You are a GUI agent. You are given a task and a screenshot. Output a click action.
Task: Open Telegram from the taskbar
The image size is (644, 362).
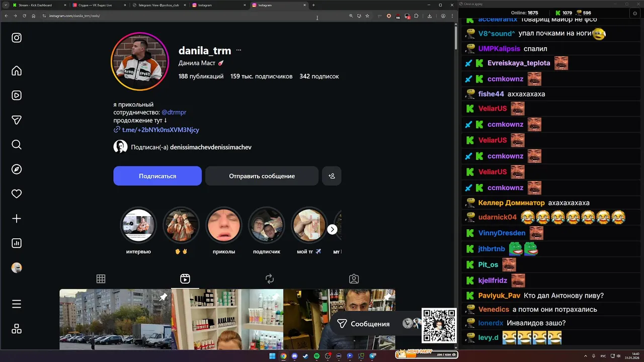(x=373, y=356)
